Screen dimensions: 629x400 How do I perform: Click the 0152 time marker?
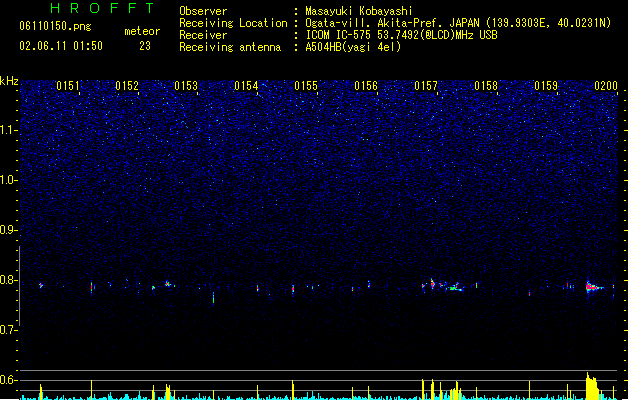127,86
